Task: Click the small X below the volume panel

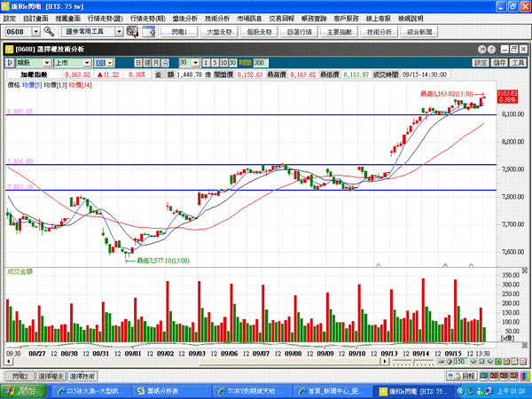Action: [x=525, y=346]
